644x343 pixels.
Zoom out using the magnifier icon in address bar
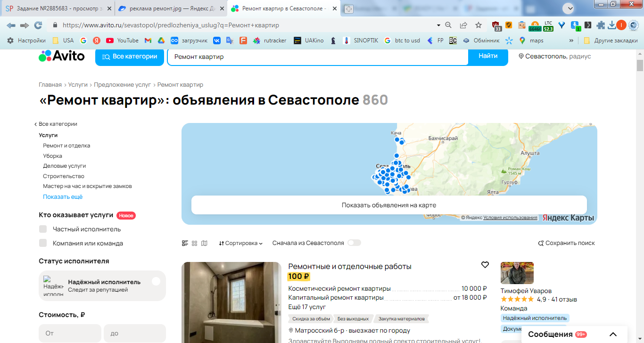(x=448, y=25)
